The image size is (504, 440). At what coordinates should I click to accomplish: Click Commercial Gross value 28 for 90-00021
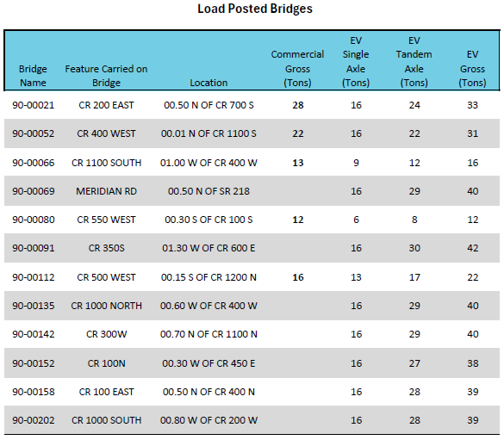tap(298, 105)
